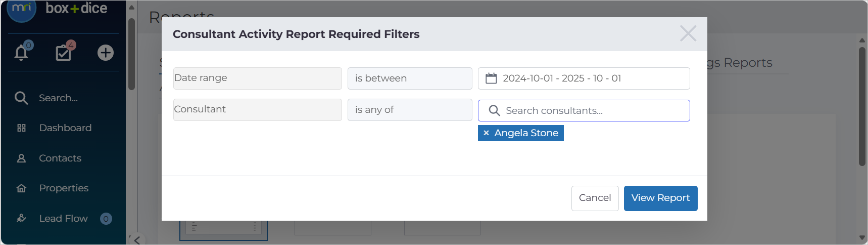
Task: Open the 'is between' operator dropdown
Action: (410, 78)
